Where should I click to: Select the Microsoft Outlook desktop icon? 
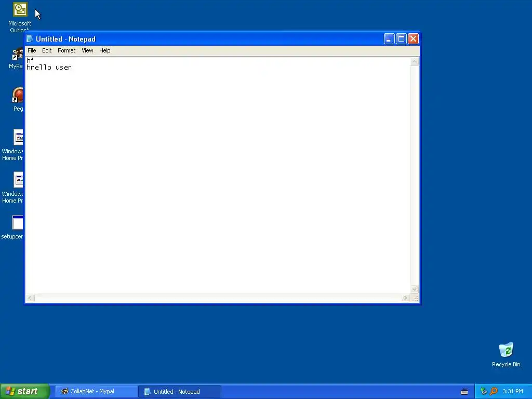pyautogui.click(x=20, y=10)
